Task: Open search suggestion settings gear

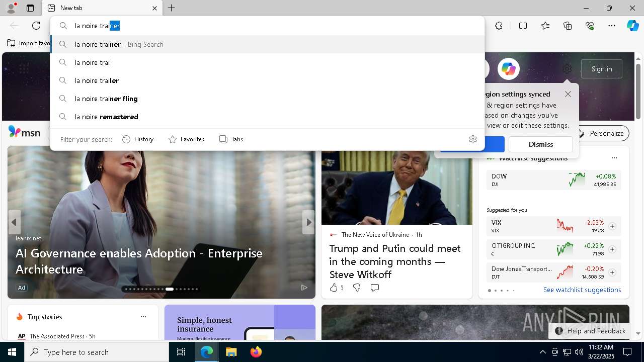Action: (473, 139)
